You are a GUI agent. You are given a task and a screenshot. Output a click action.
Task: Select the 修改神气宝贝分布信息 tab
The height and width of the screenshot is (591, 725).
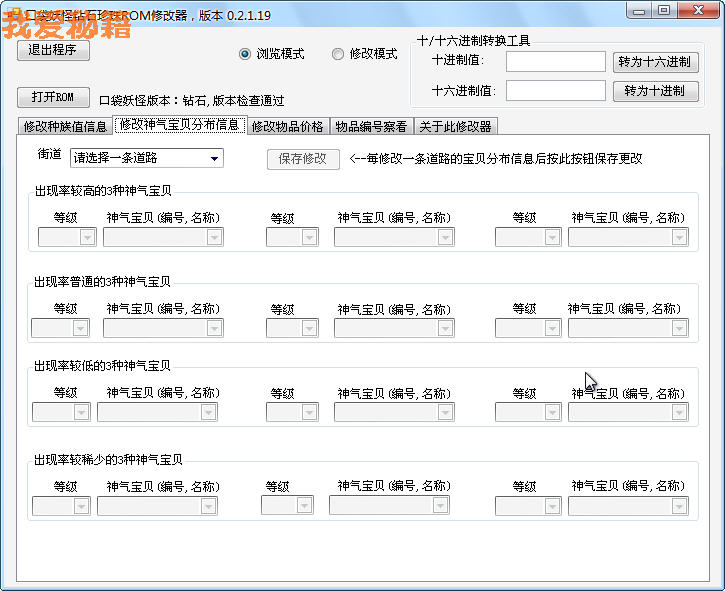pos(179,126)
